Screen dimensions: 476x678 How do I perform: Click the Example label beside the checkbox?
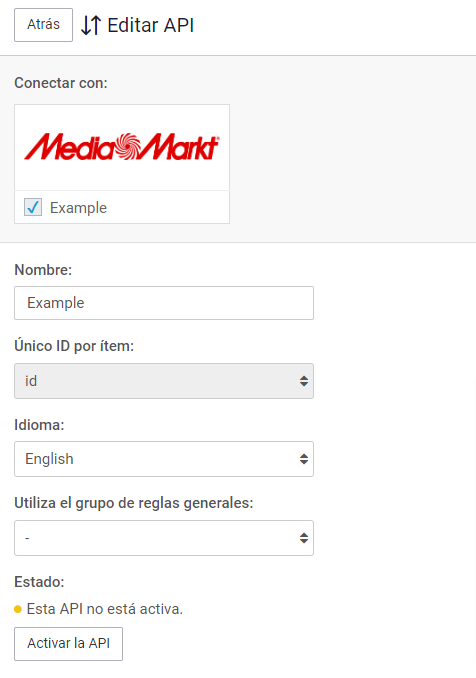coord(78,208)
